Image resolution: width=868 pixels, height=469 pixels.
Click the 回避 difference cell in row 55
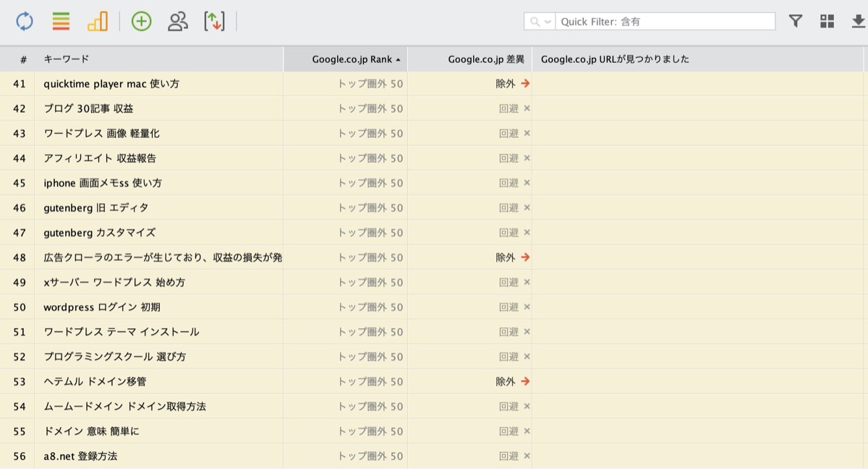(x=470, y=431)
